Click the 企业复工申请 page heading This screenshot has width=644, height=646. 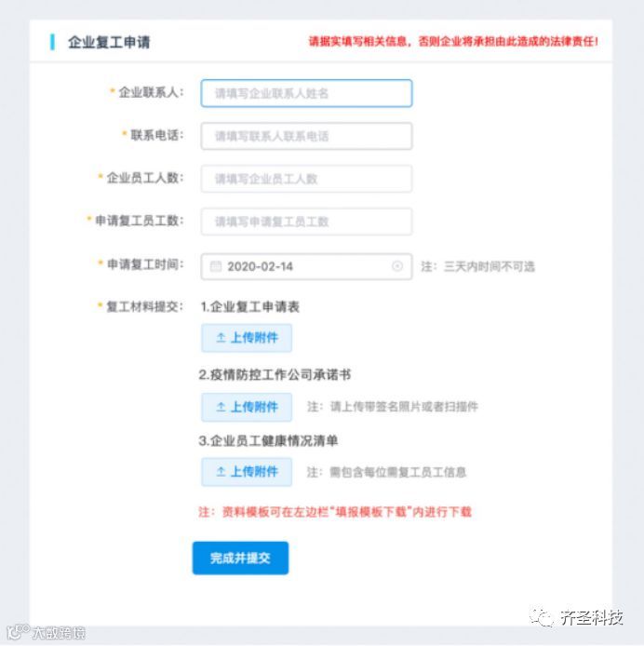pos(109,42)
